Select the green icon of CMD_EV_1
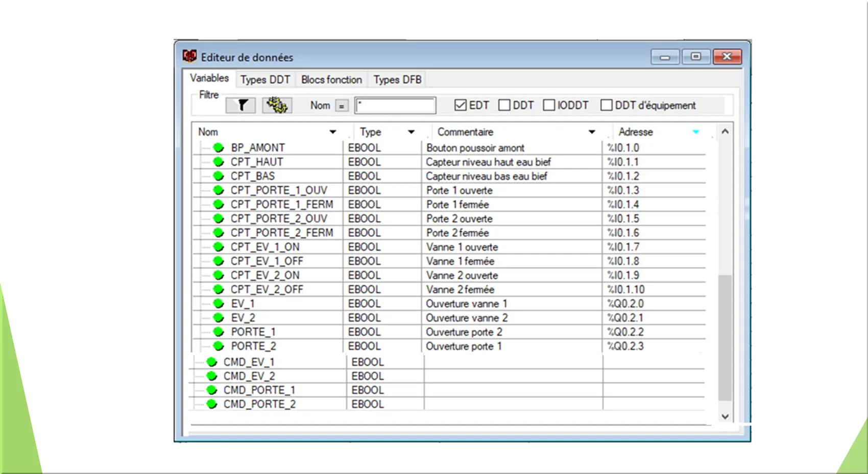 click(212, 362)
